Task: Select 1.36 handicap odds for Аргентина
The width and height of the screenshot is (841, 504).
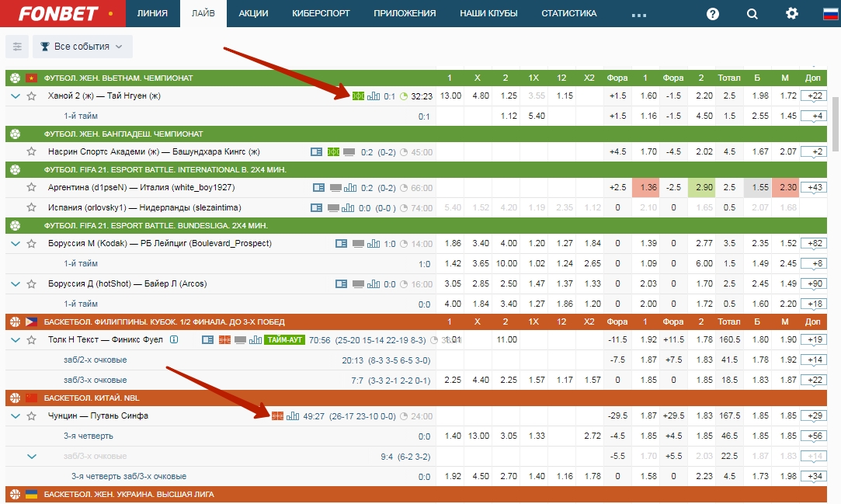Action: pos(646,188)
